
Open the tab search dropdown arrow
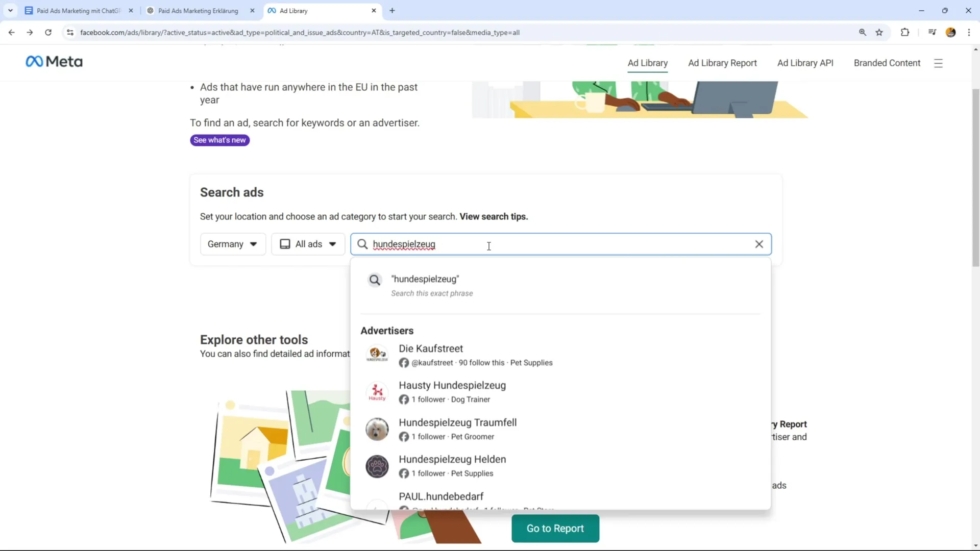10,10
